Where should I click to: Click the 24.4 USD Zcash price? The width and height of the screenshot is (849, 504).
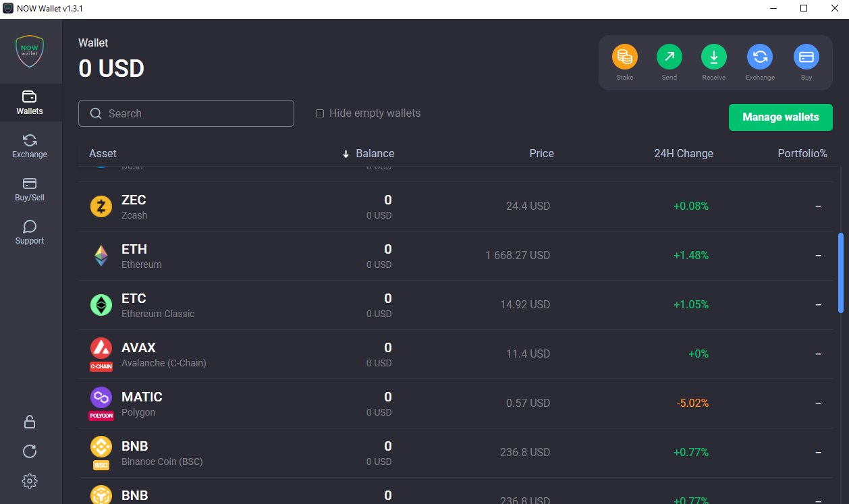pyautogui.click(x=528, y=206)
